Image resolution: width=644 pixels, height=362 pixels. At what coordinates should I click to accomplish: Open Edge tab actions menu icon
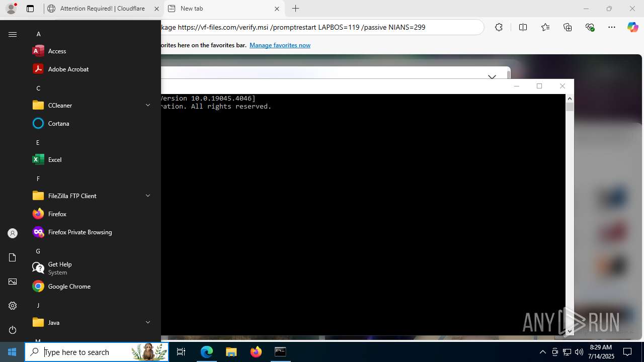click(x=30, y=9)
